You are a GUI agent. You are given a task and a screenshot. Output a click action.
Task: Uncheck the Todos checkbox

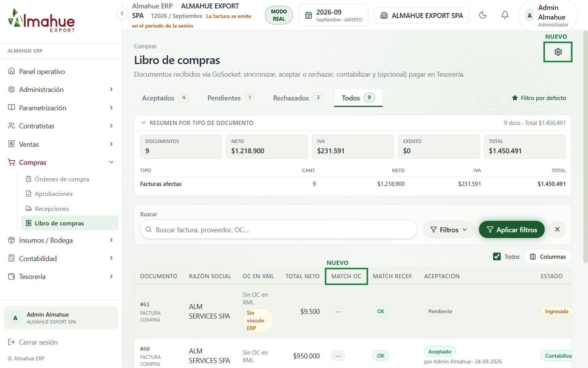(x=497, y=256)
